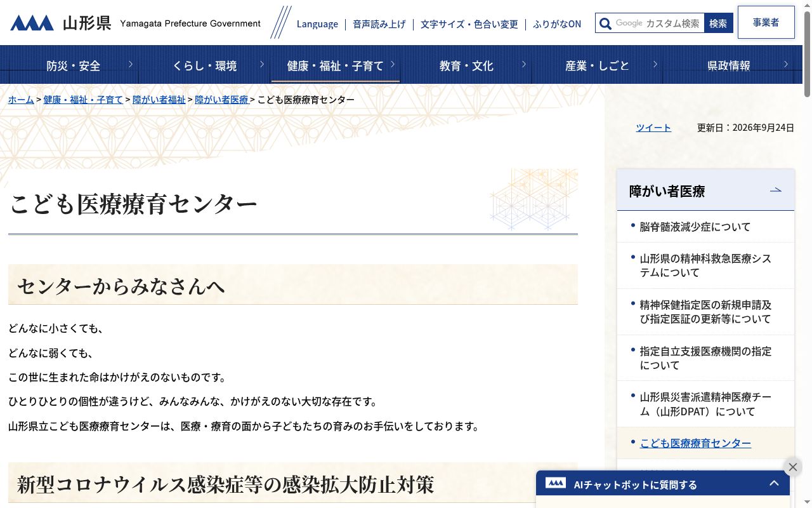The height and width of the screenshot is (508, 812).
Task: Open the 教育・文化 menu
Action: [x=466, y=65]
